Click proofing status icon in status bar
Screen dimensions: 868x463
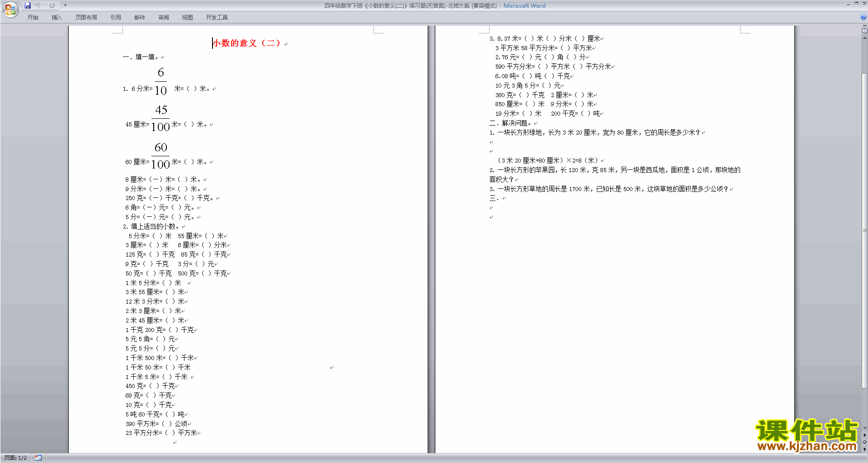tap(38, 458)
